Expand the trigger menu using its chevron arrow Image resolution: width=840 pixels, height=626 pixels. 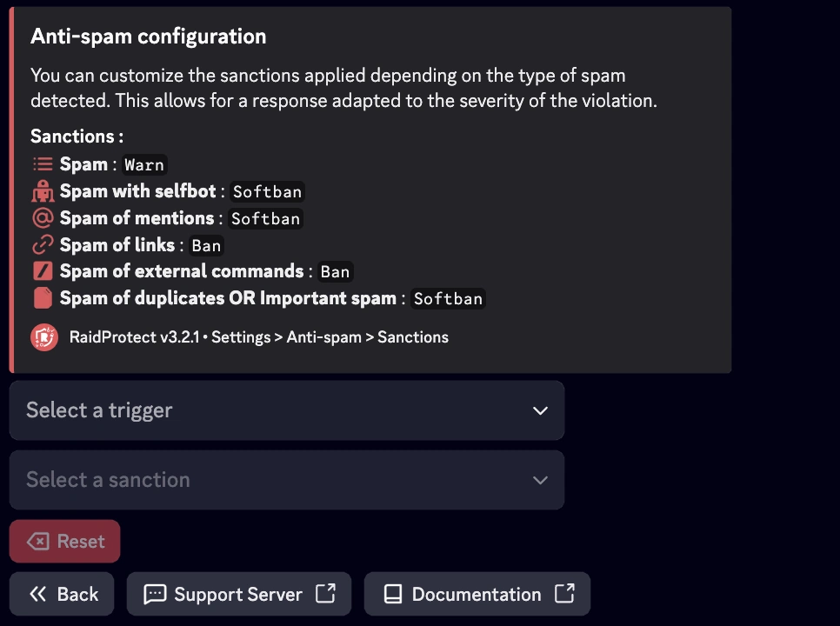[540, 410]
